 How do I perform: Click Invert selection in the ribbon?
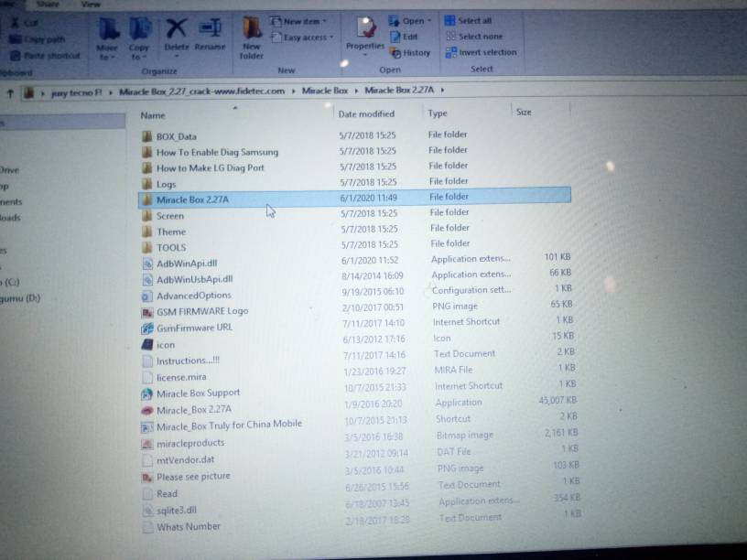[x=481, y=52]
